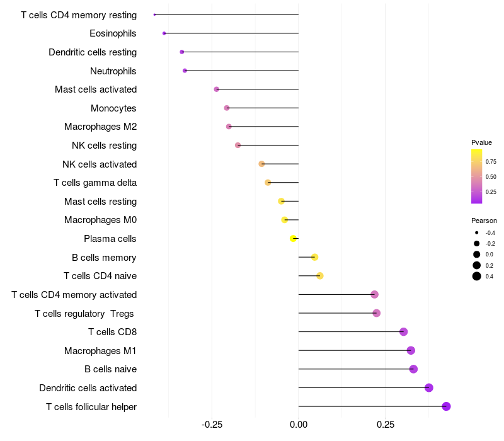Screen dimensions: 504x441
Task: Select the Dendritic cells activated dot
Action: 428,387
